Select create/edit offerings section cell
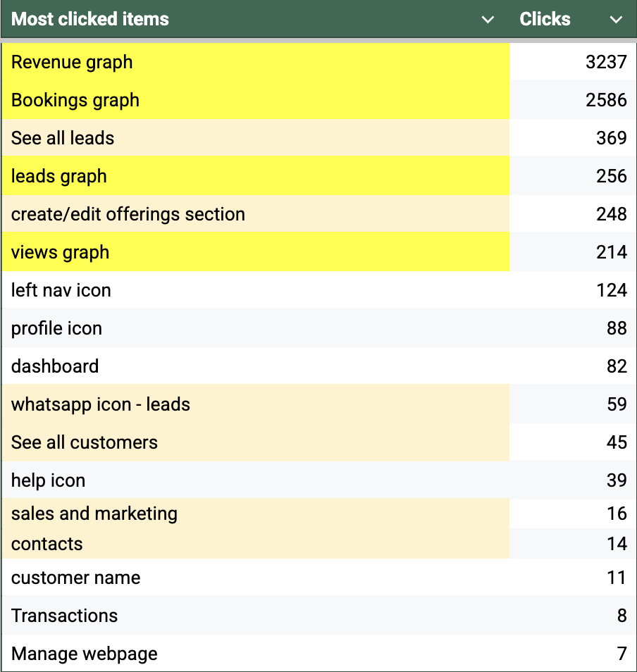This screenshot has height=672, width=637. (x=128, y=214)
